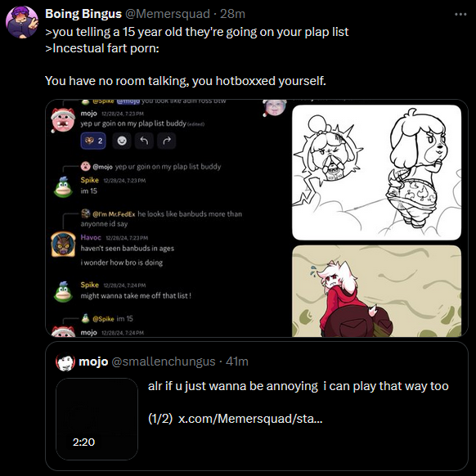Click Spike's frog avatar saying im 15
The image size is (476, 476).
coord(63,187)
